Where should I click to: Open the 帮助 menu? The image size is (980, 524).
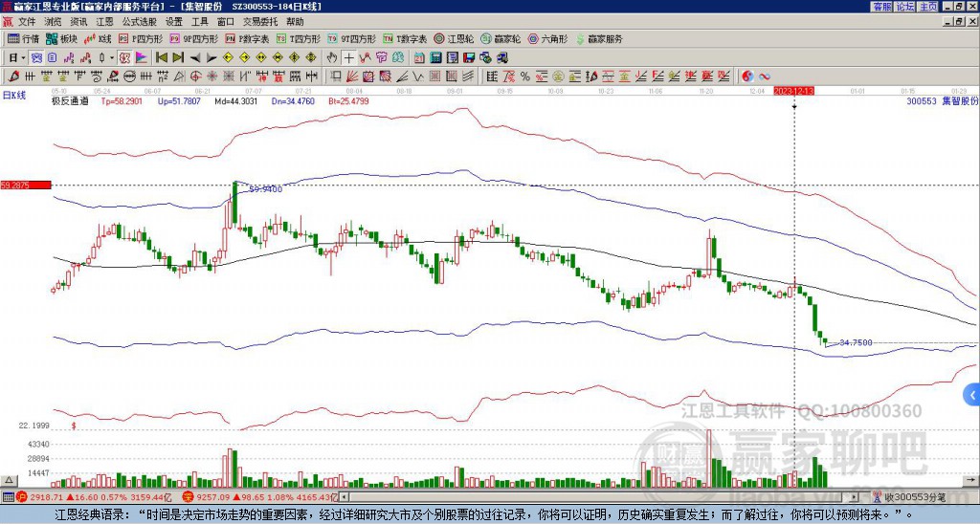tap(295, 22)
